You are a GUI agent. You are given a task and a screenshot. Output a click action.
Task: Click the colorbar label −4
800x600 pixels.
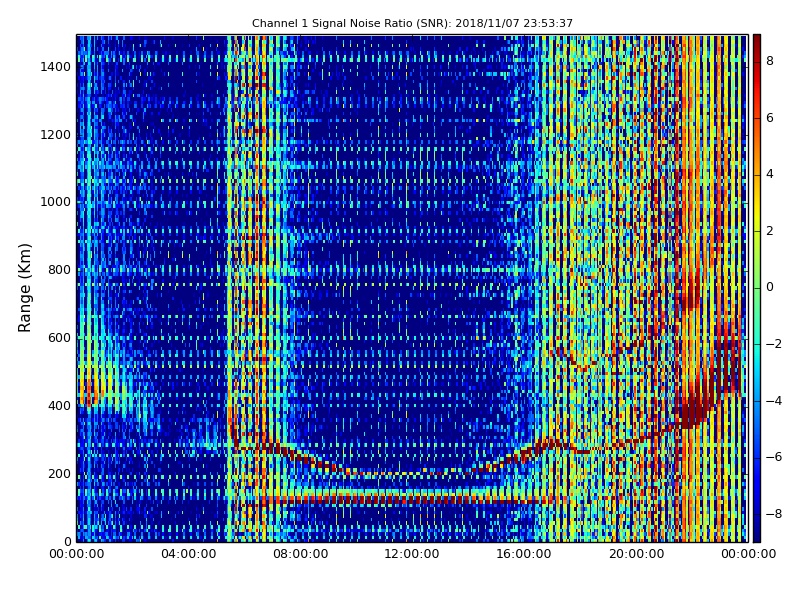774,401
